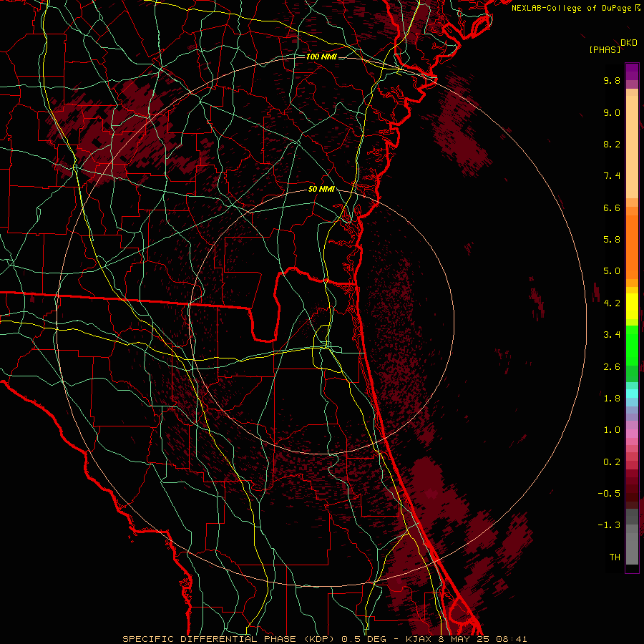This screenshot has width=644, height=644.
Task: Select the 9.8 scale value
Action: [x=612, y=80]
